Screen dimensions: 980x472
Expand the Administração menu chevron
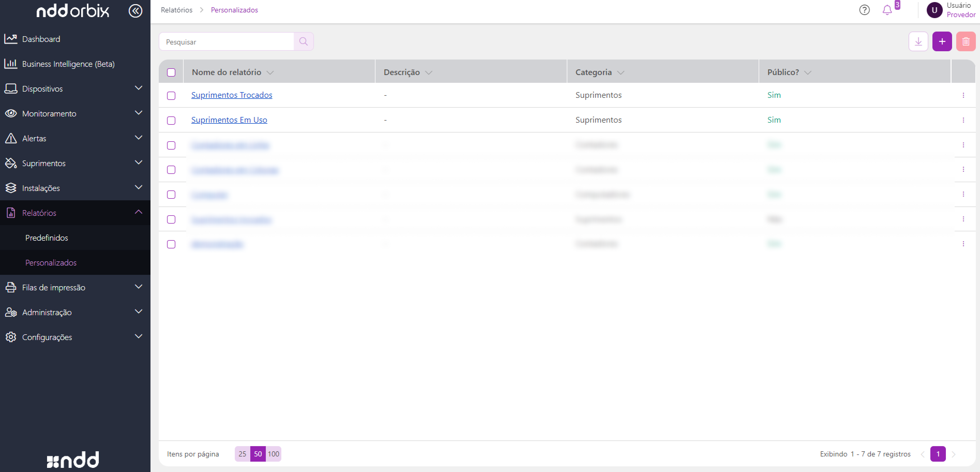point(139,311)
